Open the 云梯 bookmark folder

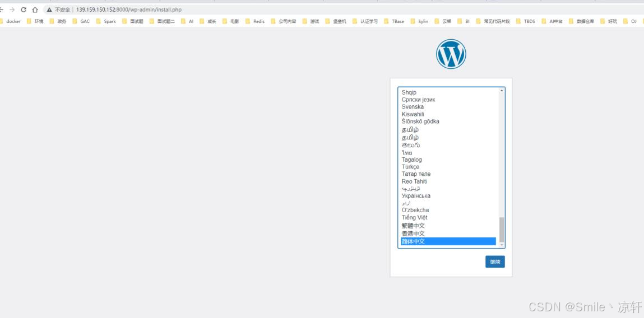click(443, 21)
